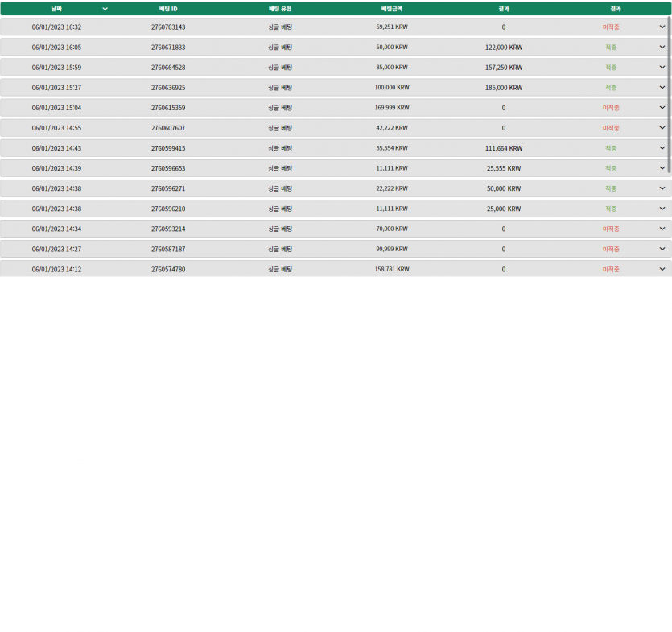Click bet amount 158,781 KRW
The width and height of the screenshot is (672, 632).
[x=392, y=269]
